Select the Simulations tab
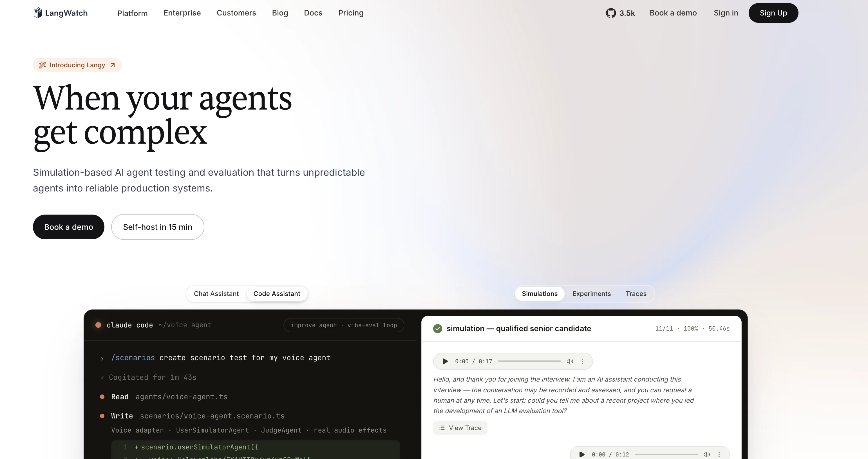Viewport: 868px width, 459px height. pyautogui.click(x=540, y=293)
